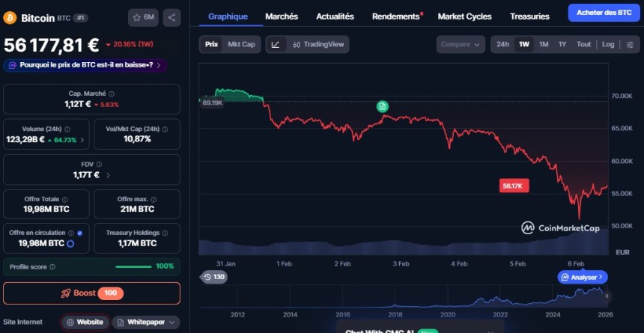Viewport: 644px width, 333px height.
Task: Click info icon next to Offre en circulation
Action: click(71, 233)
